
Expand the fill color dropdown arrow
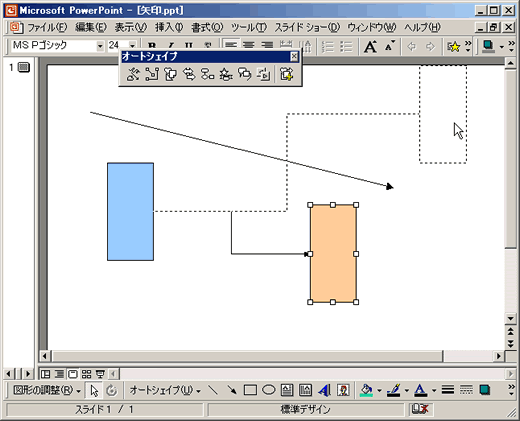click(379, 390)
